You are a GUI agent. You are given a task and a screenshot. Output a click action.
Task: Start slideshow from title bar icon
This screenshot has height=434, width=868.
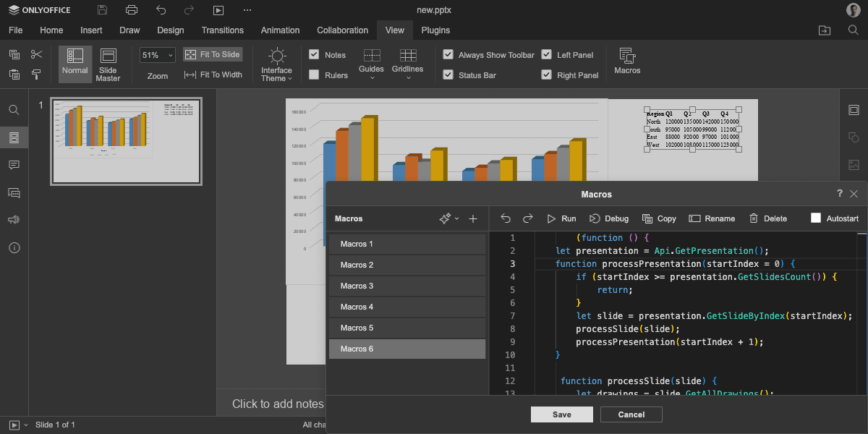tap(218, 10)
